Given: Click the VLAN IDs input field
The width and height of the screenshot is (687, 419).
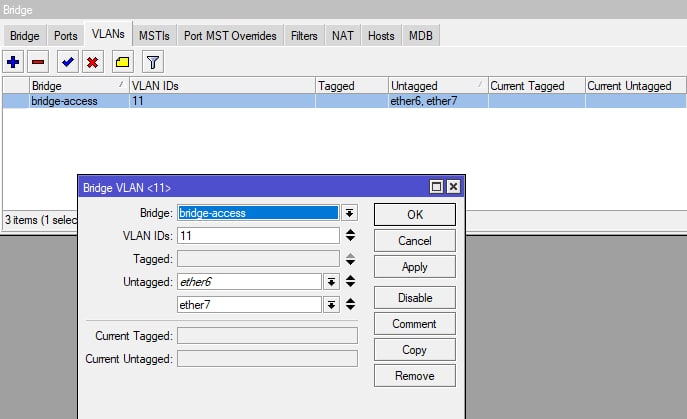Looking at the screenshot, I should [258, 236].
